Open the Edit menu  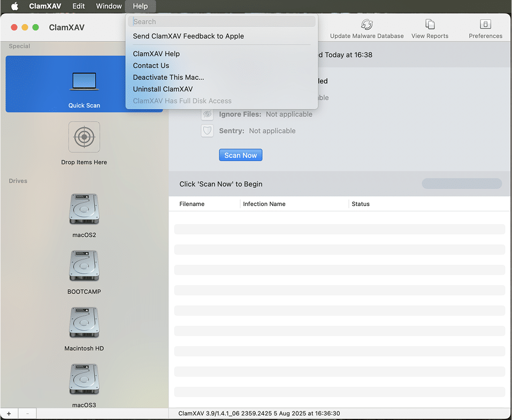click(78, 6)
